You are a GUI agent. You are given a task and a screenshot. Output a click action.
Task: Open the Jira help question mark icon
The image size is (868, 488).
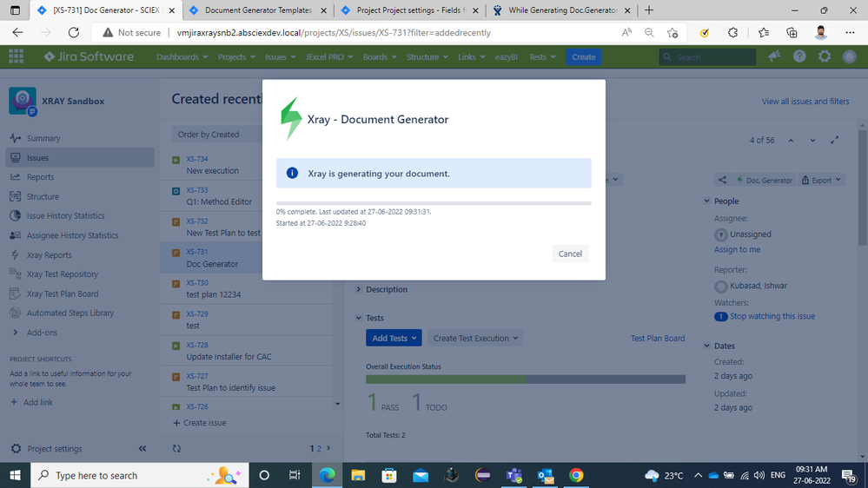(799, 56)
